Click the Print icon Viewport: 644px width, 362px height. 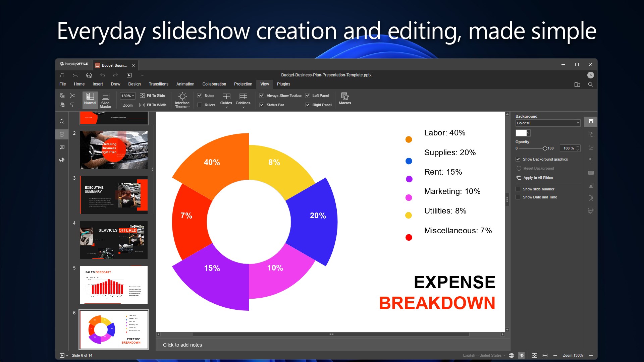click(75, 75)
